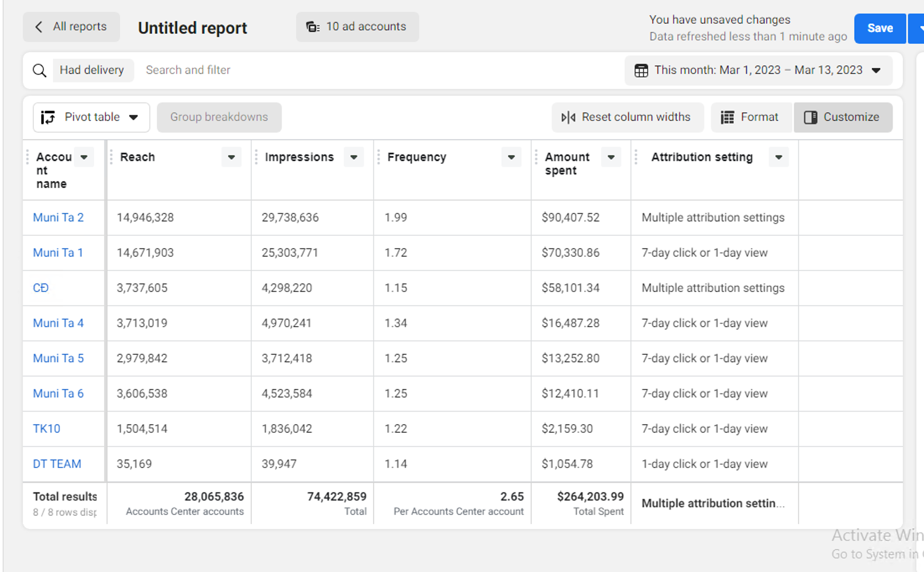Select the amount $13,252.80
The height and width of the screenshot is (572, 924).
(571, 359)
